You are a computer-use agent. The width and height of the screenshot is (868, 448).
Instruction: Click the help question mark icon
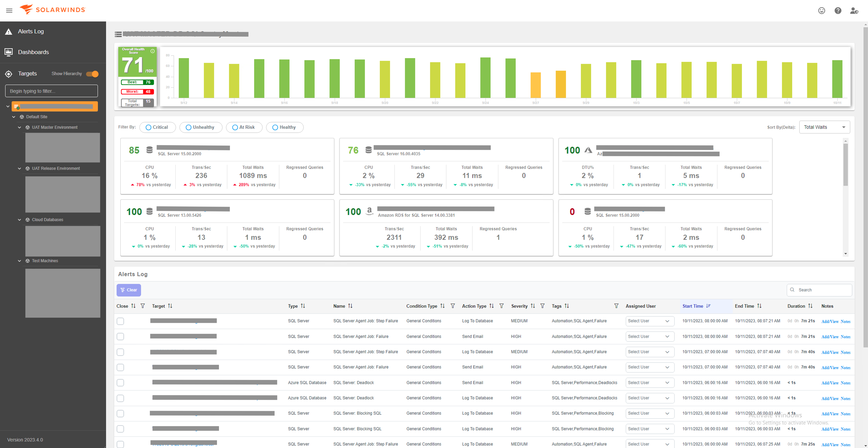[838, 10]
